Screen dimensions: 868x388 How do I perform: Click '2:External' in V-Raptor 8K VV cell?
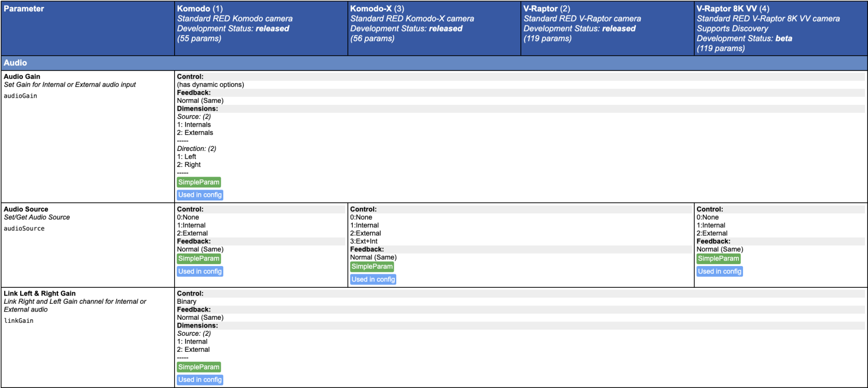click(x=712, y=234)
